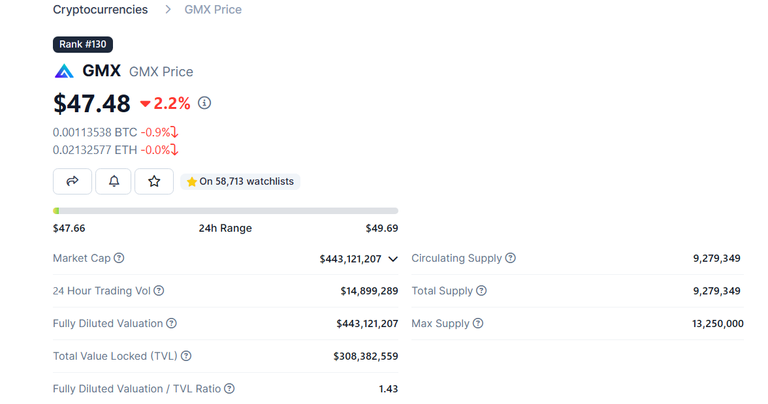
Task: Go to Cryptocurrencies breadcrumb link
Action: point(100,10)
